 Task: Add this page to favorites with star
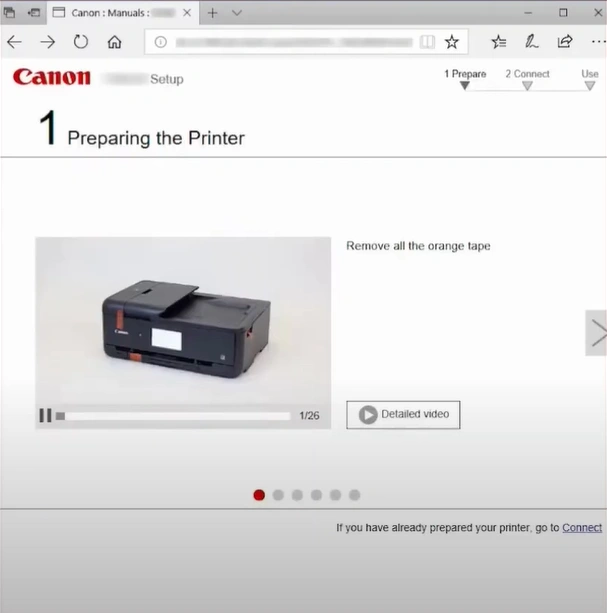click(452, 42)
